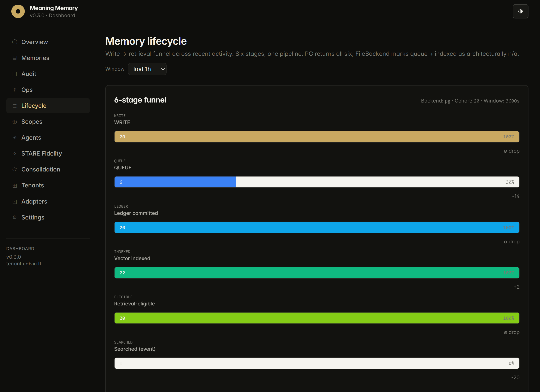Select the Lifecycle nav item

[x=48, y=106]
